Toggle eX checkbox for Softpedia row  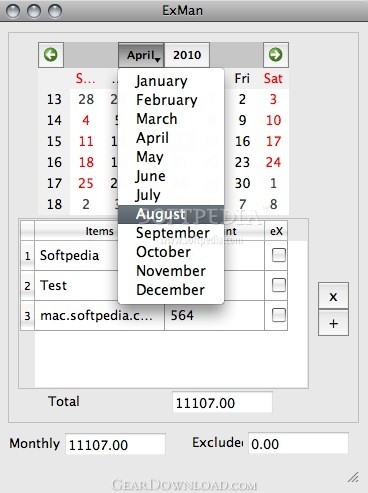[279, 255]
